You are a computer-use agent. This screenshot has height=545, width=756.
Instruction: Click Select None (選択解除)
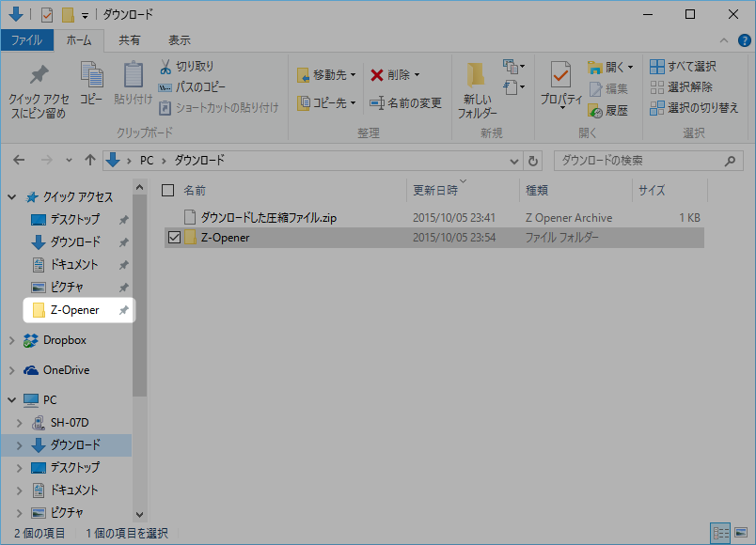[x=681, y=87]
